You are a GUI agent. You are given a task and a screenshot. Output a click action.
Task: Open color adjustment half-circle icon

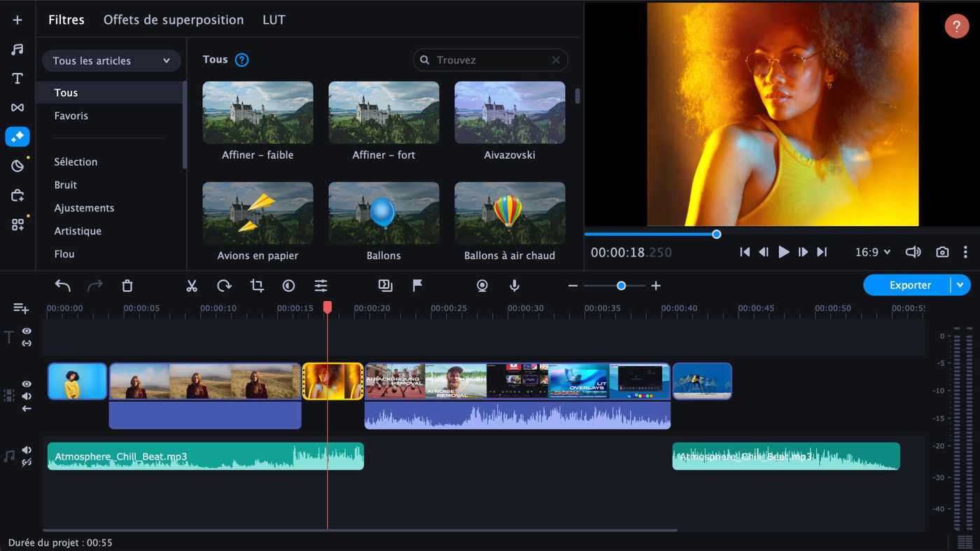click(288, 286)
